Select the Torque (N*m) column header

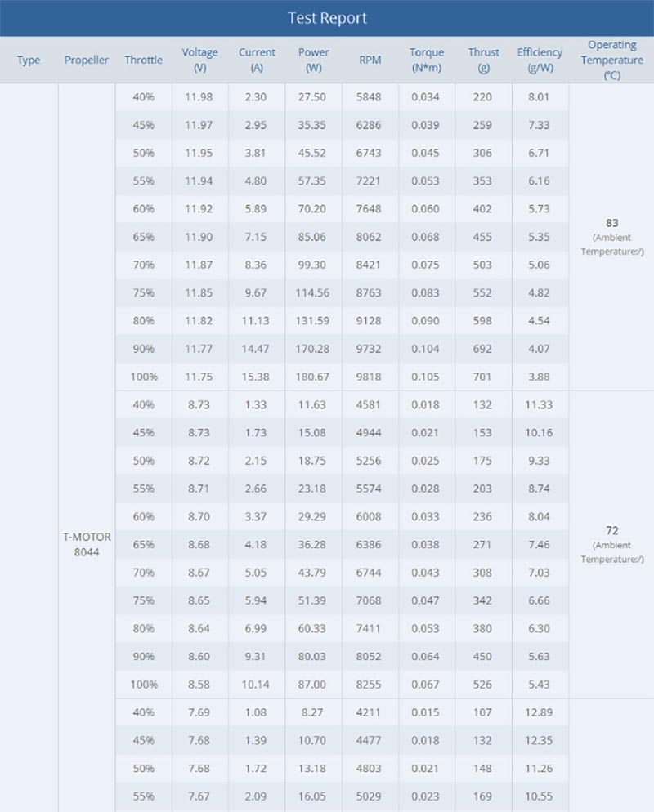coord(427,60)
